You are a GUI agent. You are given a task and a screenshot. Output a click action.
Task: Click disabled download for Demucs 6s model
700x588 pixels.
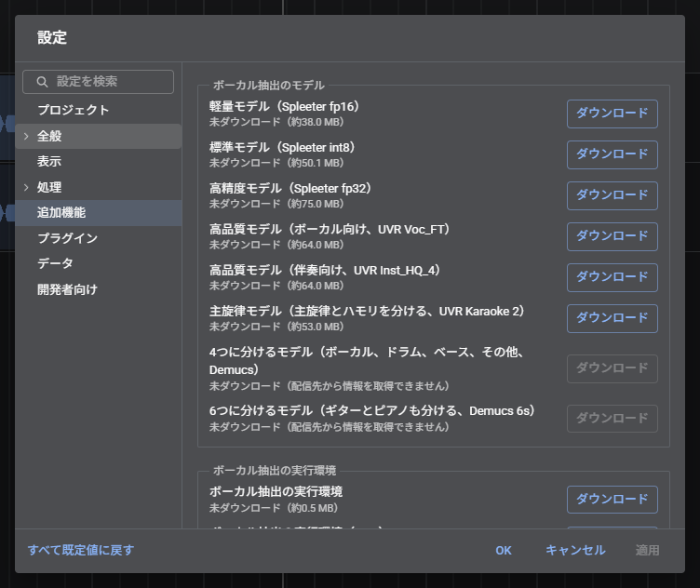click(612, 419)
